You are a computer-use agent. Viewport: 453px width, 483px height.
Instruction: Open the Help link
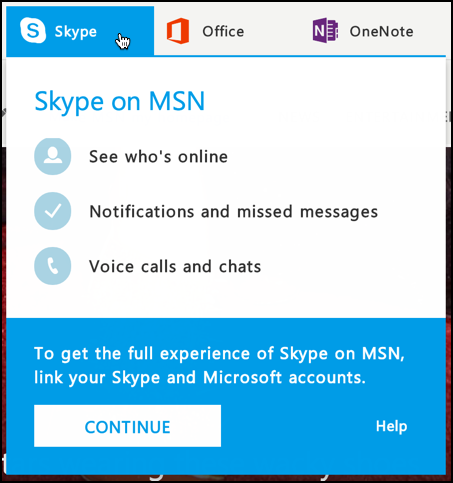[x=391, y=426]
